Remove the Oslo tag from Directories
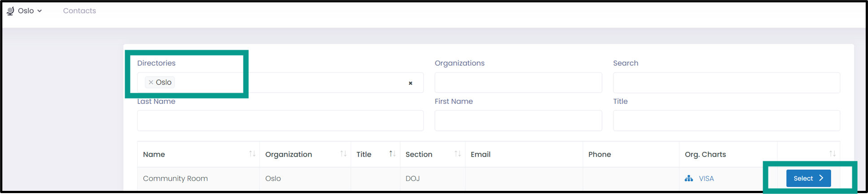Image resolution: width=868 pixels, height=194 pixels. pos(151,82)
